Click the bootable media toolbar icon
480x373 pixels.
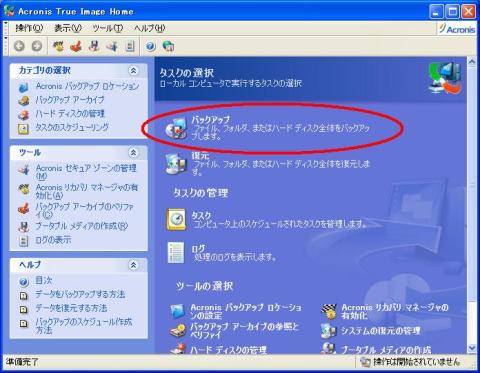click(x=94, y=46)
